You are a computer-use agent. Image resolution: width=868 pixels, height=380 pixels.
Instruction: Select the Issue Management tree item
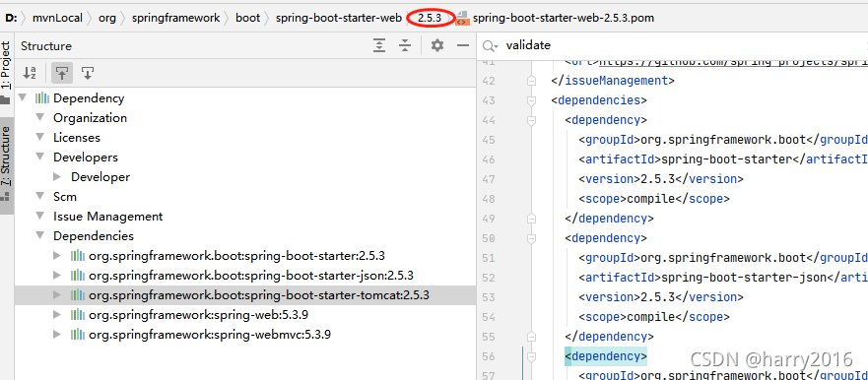coord(108,217)
